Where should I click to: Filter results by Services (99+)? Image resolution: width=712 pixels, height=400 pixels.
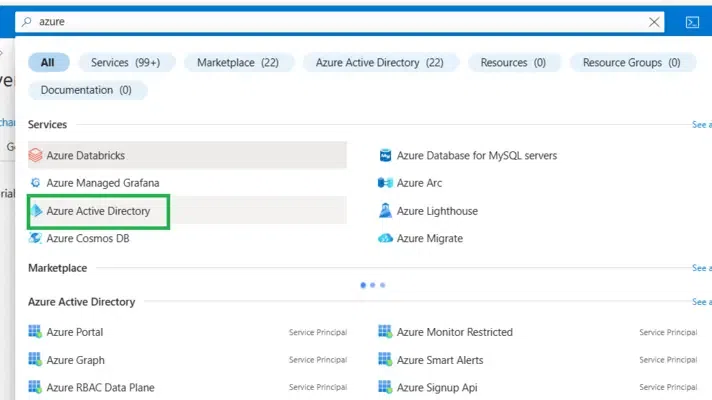[126, 63]
